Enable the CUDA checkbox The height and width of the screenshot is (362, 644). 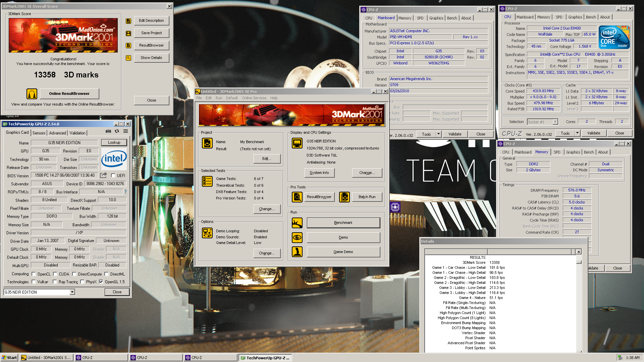click(55, 274)
